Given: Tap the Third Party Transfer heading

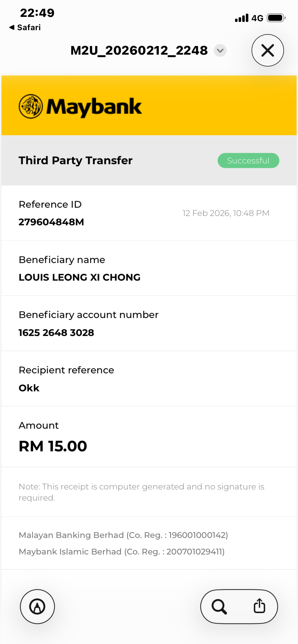Looking at the screenshot, I should (x=76, y=160).
